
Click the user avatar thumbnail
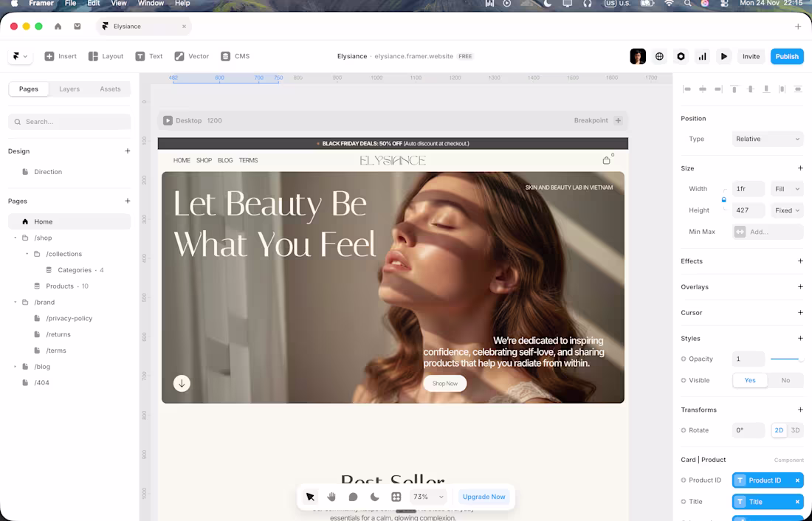(638, 56)
